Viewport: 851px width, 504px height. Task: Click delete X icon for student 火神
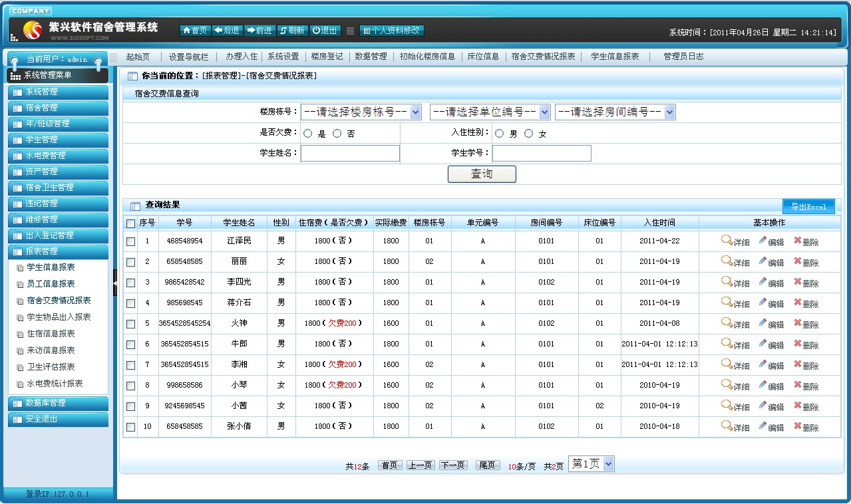tap(798, 323)
